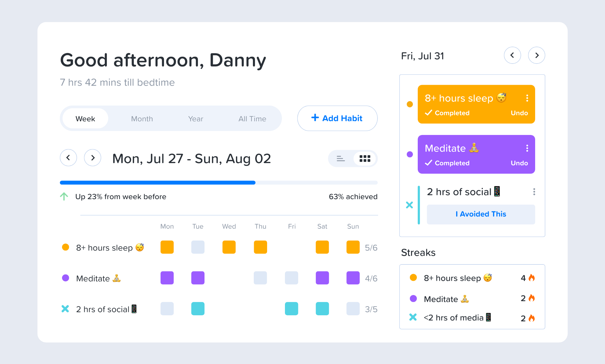Switch to list view icon
The width and height of the screenshot is (605, 364).
[x=341, y=159]
